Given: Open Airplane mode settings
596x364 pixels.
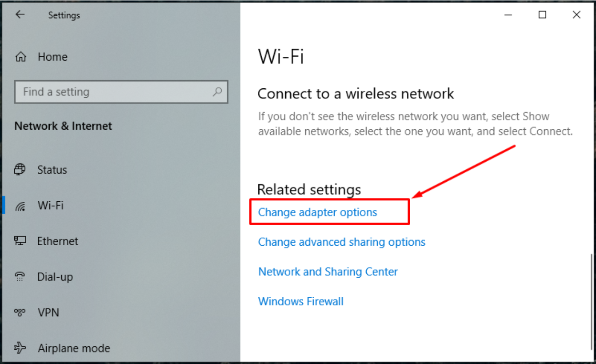Looking at the screenshot, I should [x=74, y=349].
